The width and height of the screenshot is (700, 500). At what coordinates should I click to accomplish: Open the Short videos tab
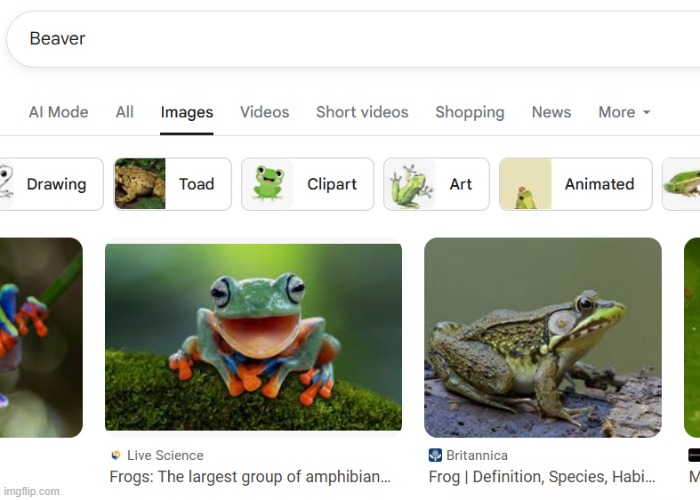point(362,112)
